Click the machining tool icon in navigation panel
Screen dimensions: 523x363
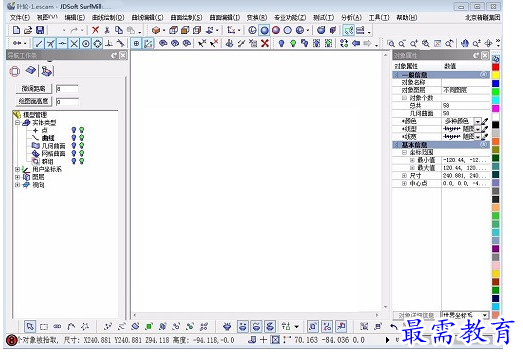pos(47,71)
